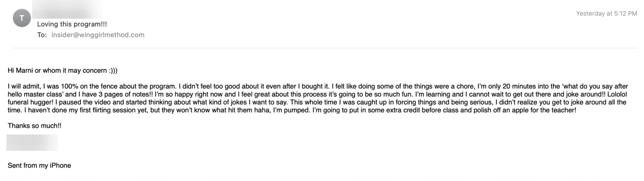Click the "Yesterday at 5:12 PM" timestamp
644x181 pixels.
click(x=607, y=14)
